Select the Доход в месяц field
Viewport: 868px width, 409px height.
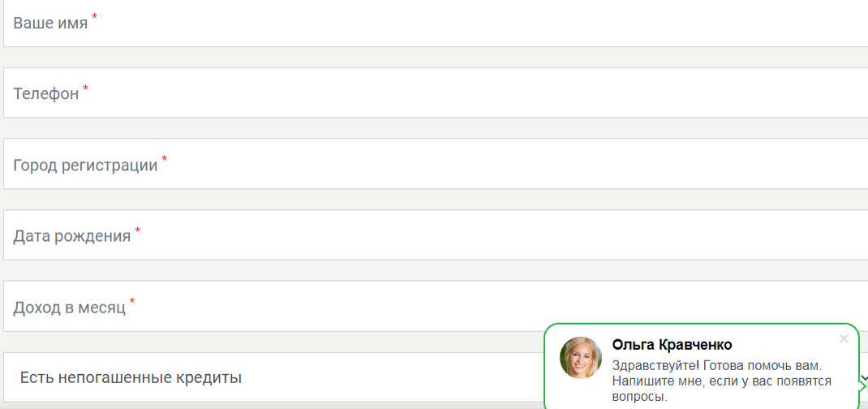(436, 306)
